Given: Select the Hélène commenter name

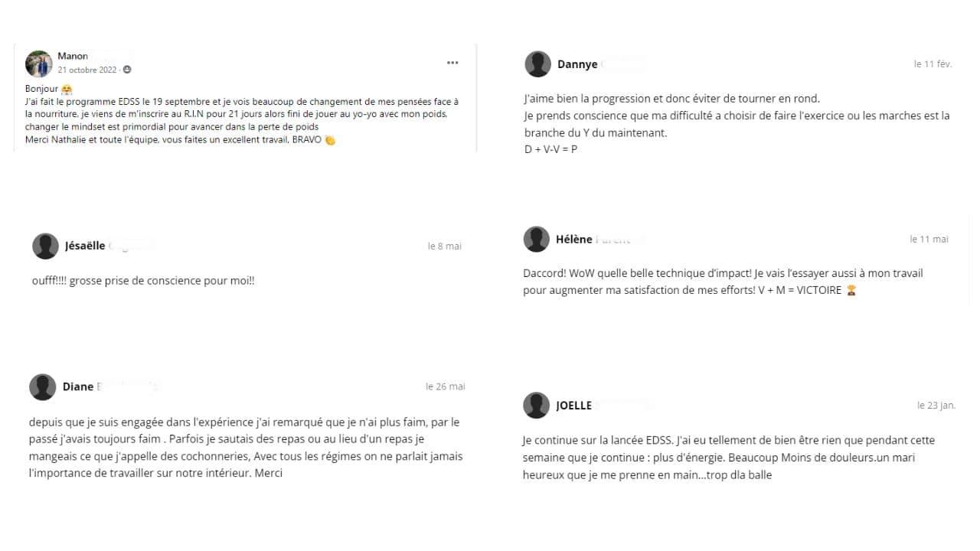Looking at the screenshot, I should [574, 240].
